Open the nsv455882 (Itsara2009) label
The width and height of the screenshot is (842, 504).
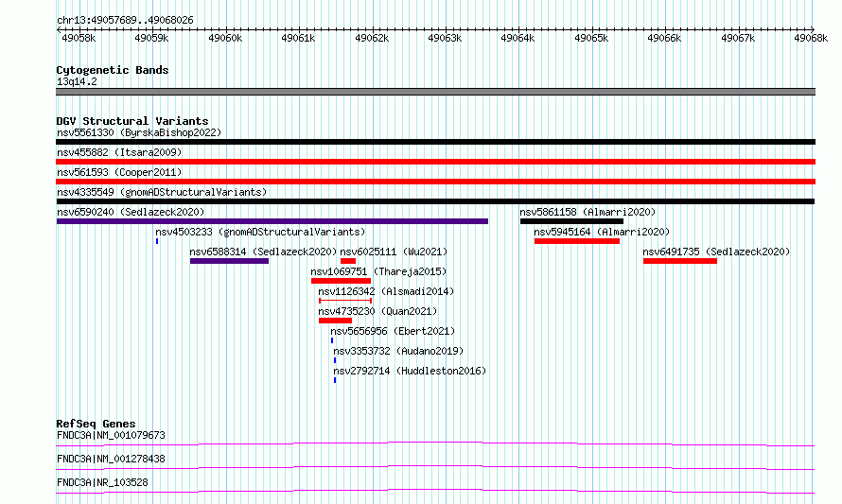click(119, 152)
